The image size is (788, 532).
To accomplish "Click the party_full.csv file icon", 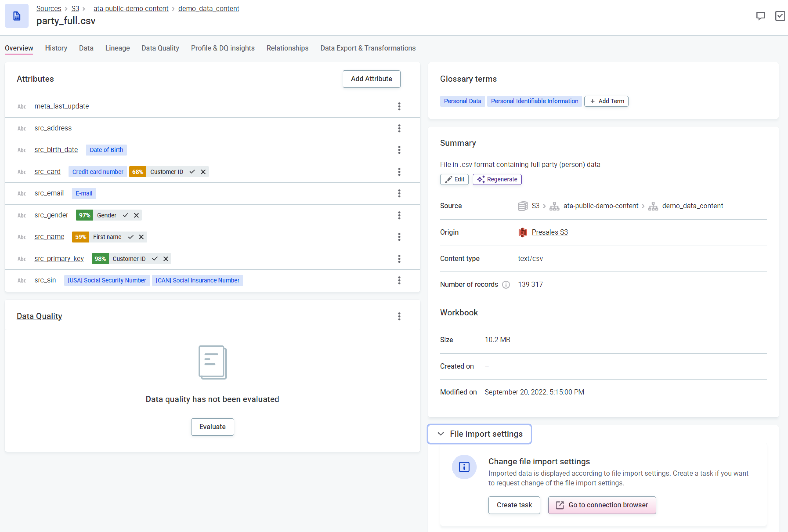I will [17, 16].
